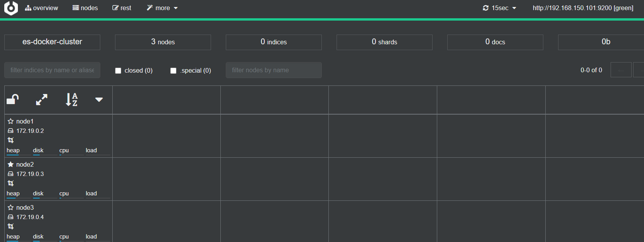Click IP address 172.19.0.4
Screen dimensions: 644x242
pyautogui.click(x=30, y=217)
